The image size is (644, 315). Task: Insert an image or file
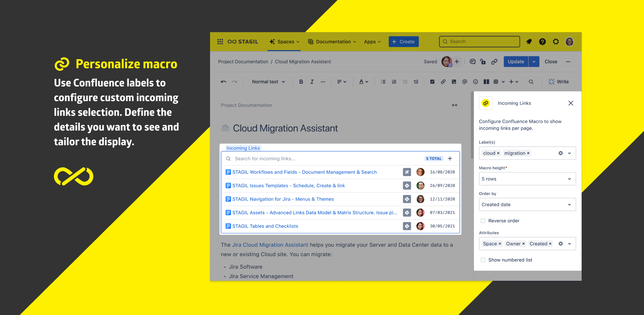click(454, 82)
